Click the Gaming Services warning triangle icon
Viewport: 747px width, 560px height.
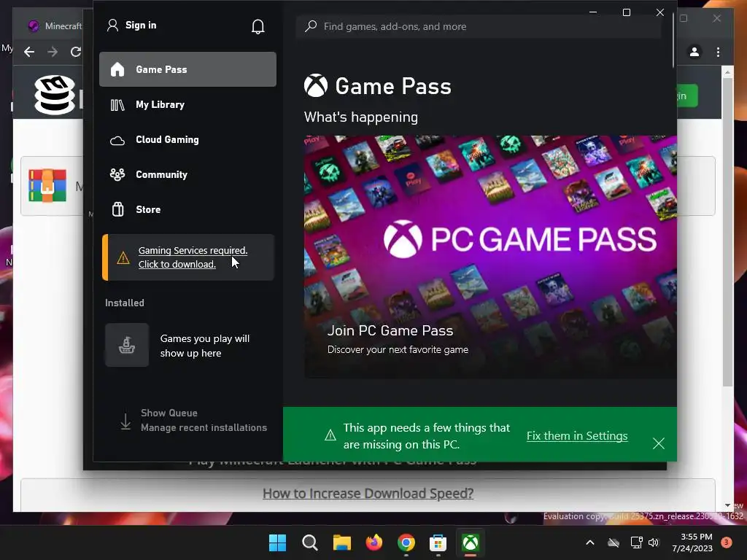(123, 258)
